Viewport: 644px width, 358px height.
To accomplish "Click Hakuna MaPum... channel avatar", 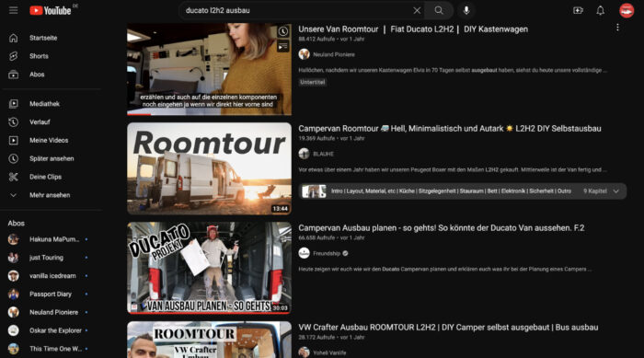I will click(13, 239).
